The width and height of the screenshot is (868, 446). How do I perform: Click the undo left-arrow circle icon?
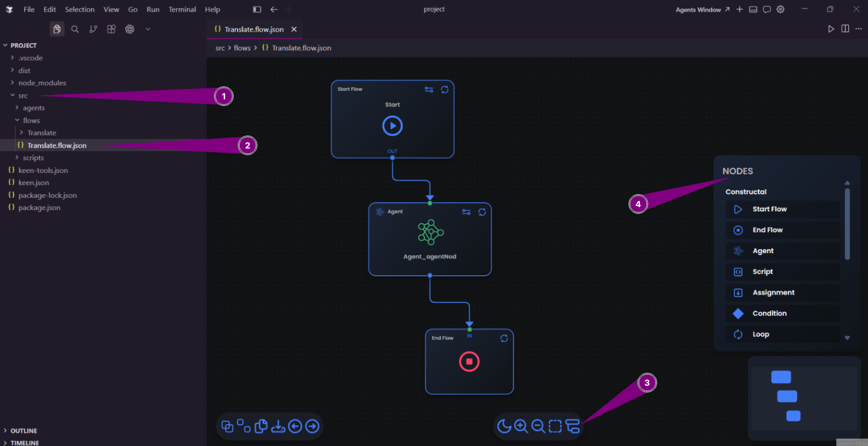(295, 426)
